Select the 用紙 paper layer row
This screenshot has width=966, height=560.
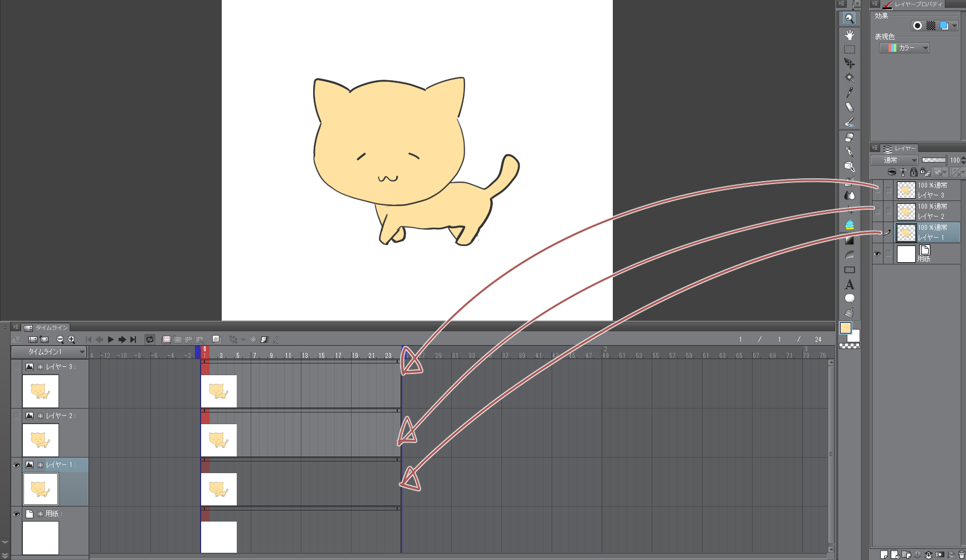[928, 254]
